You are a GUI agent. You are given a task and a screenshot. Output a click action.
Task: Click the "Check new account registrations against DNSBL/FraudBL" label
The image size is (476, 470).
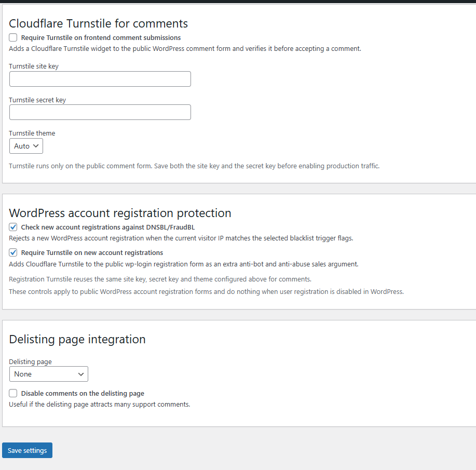[108, 227]
